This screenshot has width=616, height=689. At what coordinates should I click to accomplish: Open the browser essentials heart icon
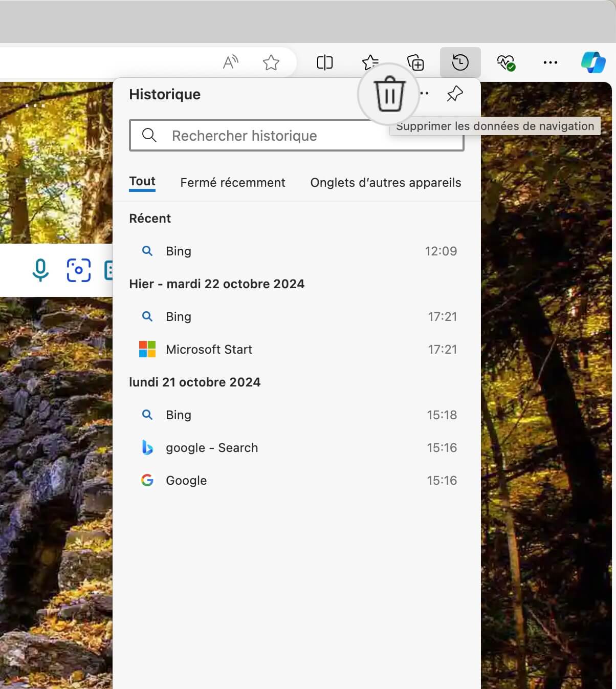click(x=505, y=62)
